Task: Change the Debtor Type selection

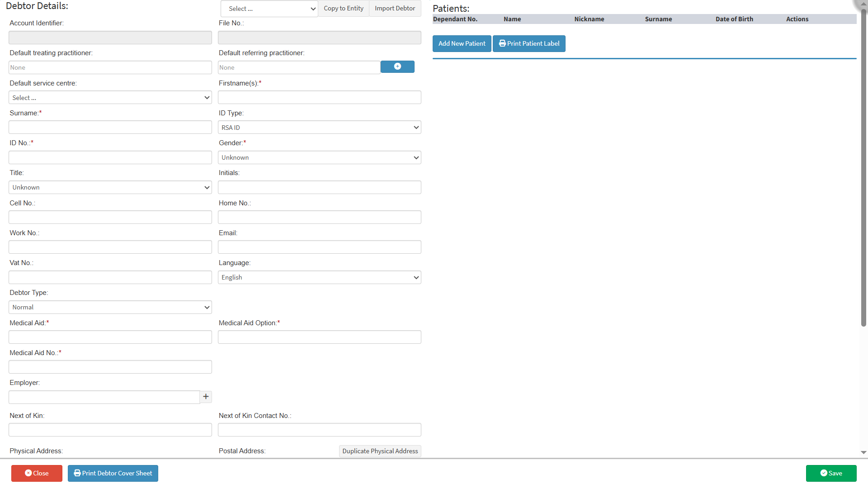Action: (x=110, y=307)
